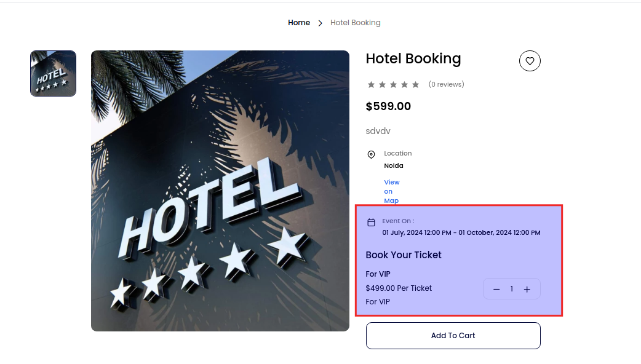Add hotel to wishlist with heart icon
The height and width of the screenshot is (364, 641).
[x=530, y=61]
